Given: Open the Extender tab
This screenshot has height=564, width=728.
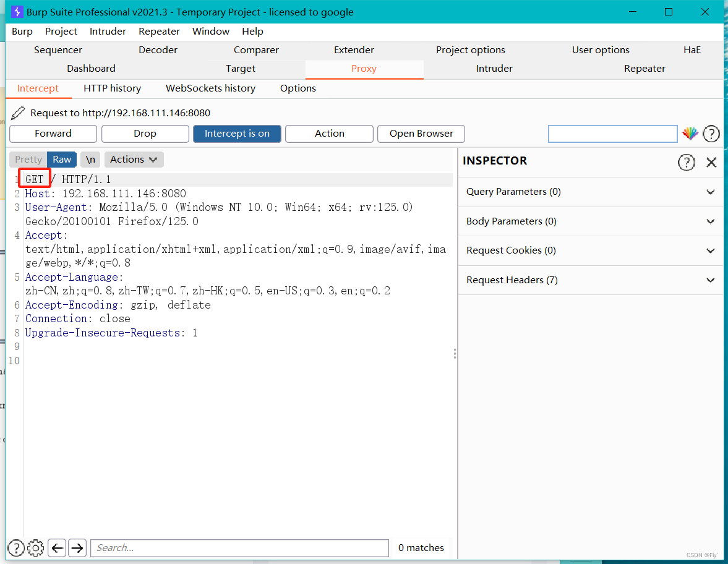Looking at the screenshot, I should (354, 50).
